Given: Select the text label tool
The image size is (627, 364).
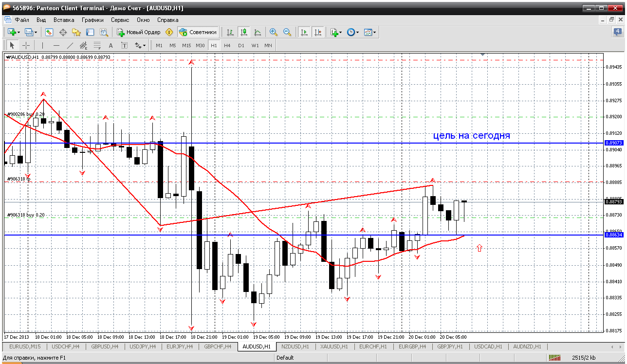Looking at the screenshot, I should pos(124,45).
